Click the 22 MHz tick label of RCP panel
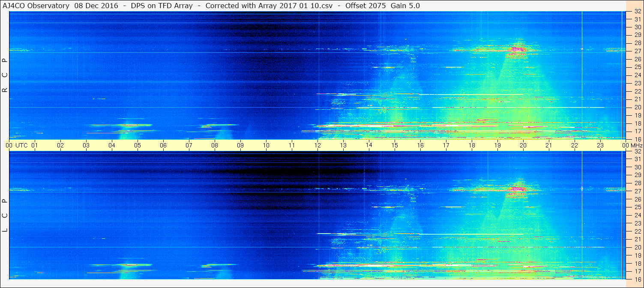The height and width of the screenshot is (288, 644). tap(638, 91)
